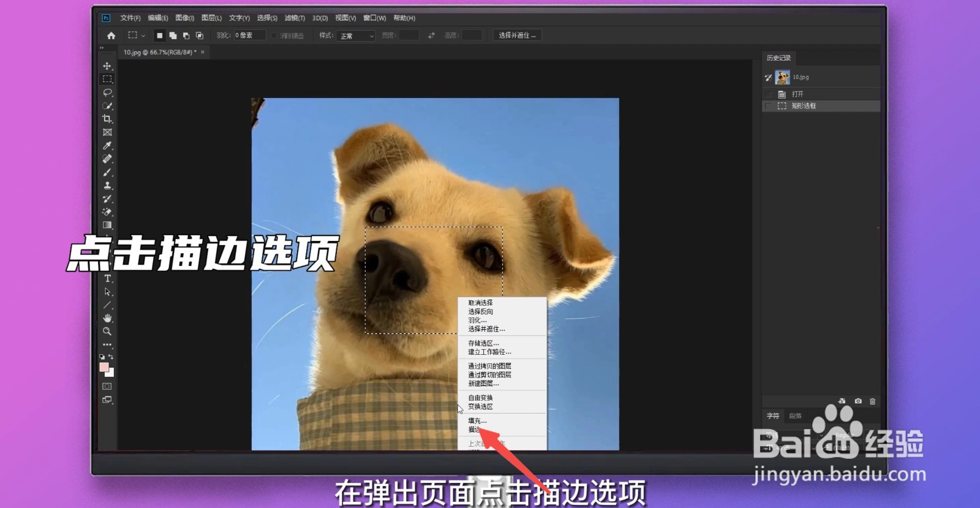Click the swap foreground/background colors icon

point(111,357)
